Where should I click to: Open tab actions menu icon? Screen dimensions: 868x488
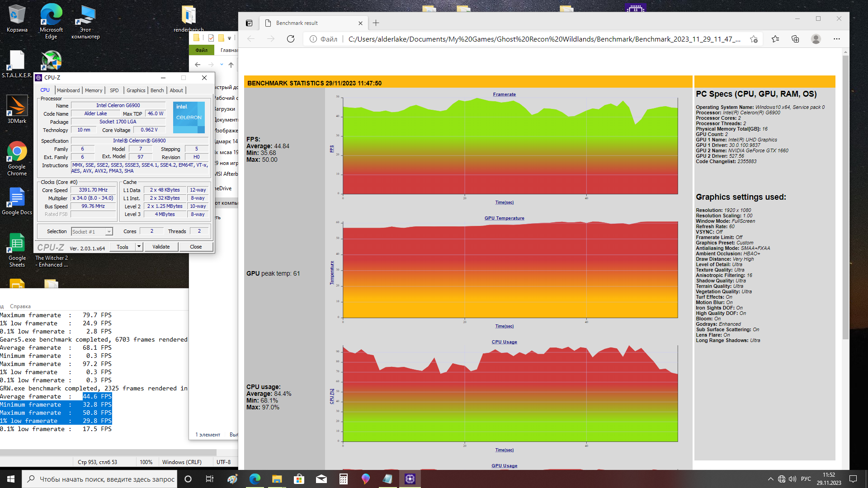pos(249,23)
